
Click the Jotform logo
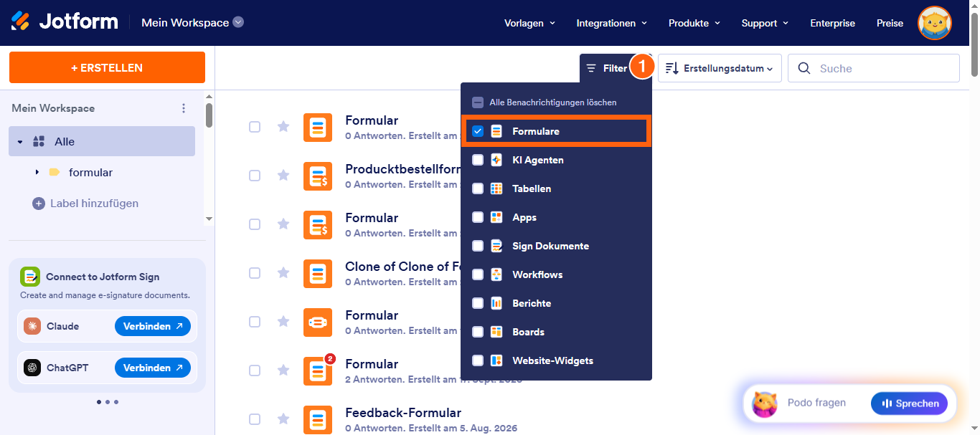point(65,22)
